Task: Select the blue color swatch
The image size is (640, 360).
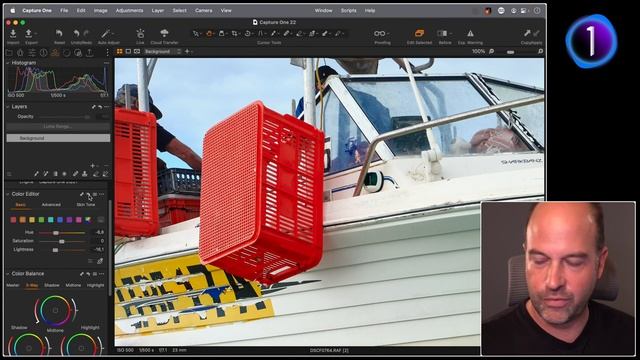Action: 60,220
